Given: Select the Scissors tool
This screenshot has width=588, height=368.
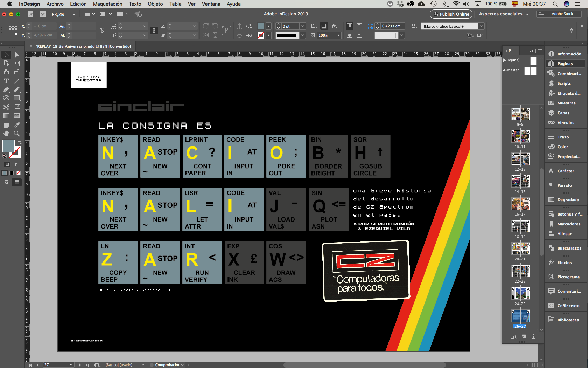Looking at the screenshot, I should [6, 107].
